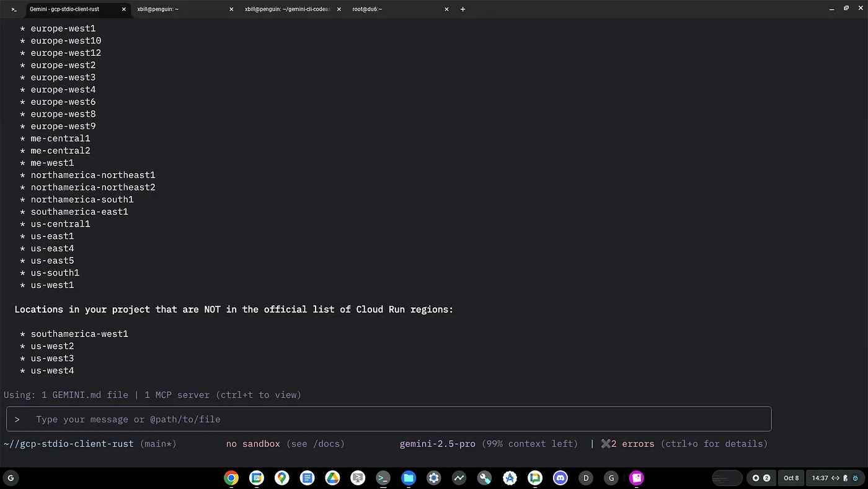Launch Discord from the shelf

(x=560, y=478)
